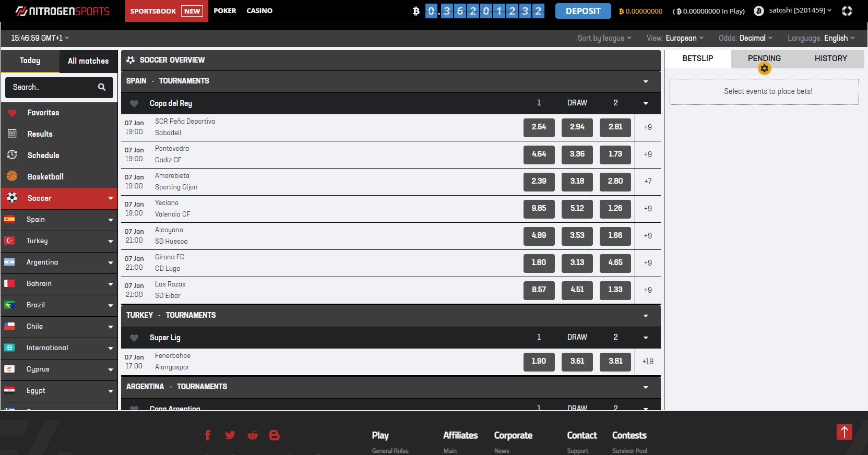
Task: Favorite the Super Lig league
Action: click(x=134, y=338)
